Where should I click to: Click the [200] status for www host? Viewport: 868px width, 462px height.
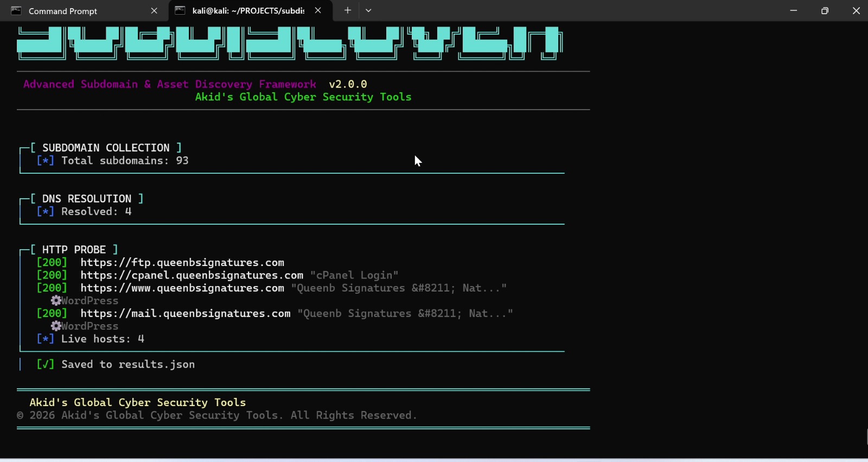(x=52, y=288)
